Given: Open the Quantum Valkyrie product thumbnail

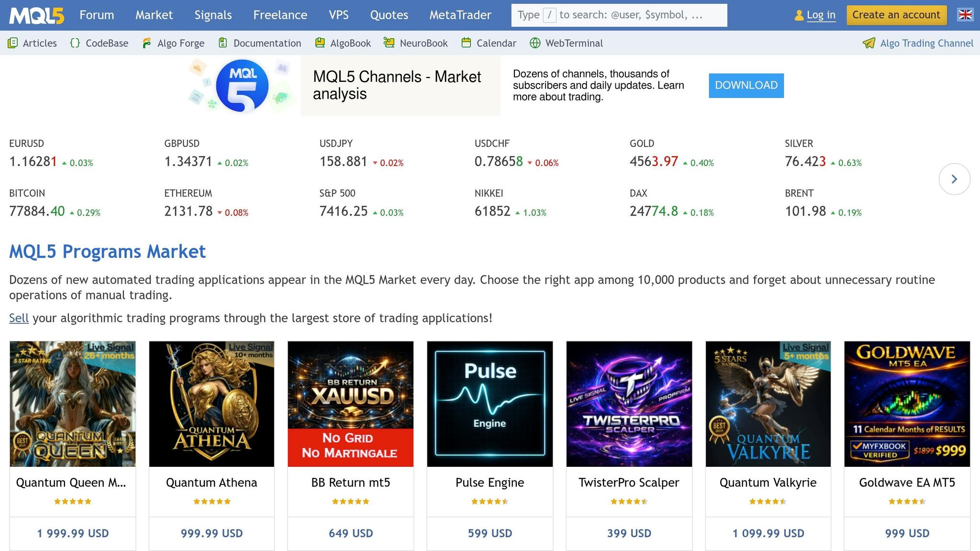Looking at the screenshot, I should pyautogui.click(x=768, y=404).
